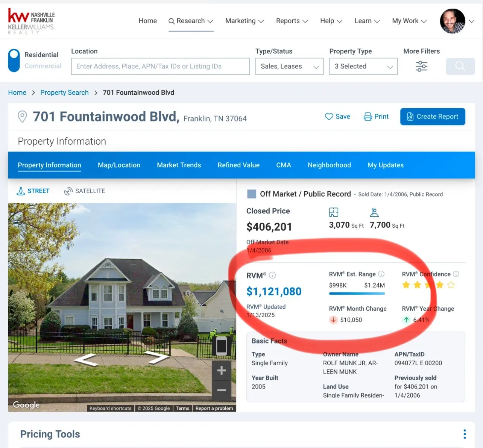Zoom in on the street view
Viewport: 483px width, 448px height.
coord(222,371)
